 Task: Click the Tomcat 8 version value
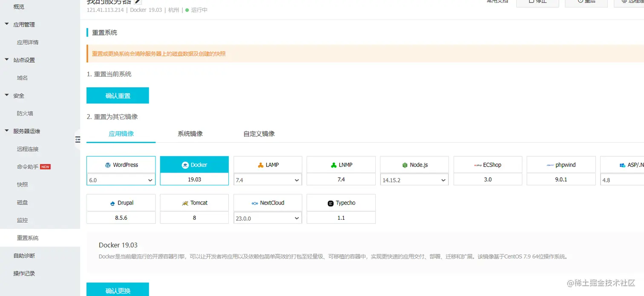point(194,218)
